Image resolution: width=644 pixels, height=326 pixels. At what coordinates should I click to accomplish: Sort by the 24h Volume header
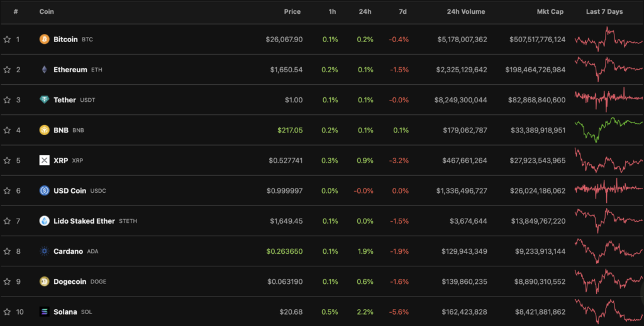point(466,11)
